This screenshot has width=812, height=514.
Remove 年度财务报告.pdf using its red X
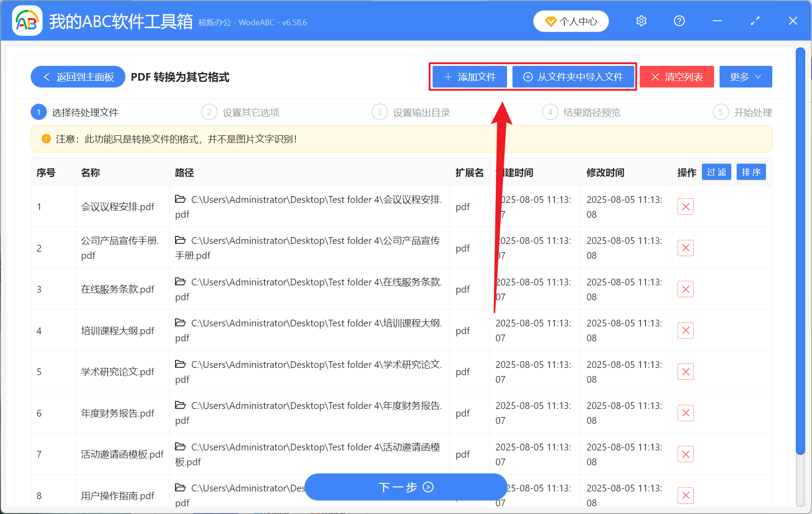(x=685, y=413)
